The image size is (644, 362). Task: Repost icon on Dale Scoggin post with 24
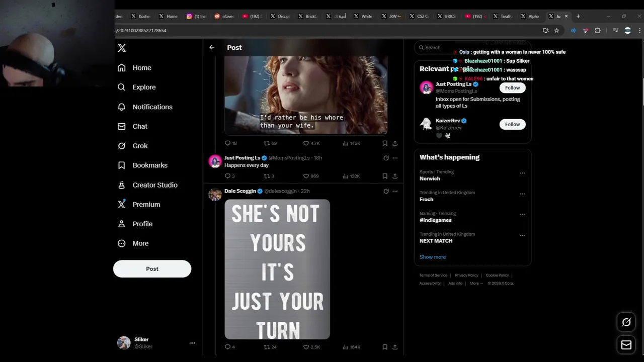pos(267,347)
